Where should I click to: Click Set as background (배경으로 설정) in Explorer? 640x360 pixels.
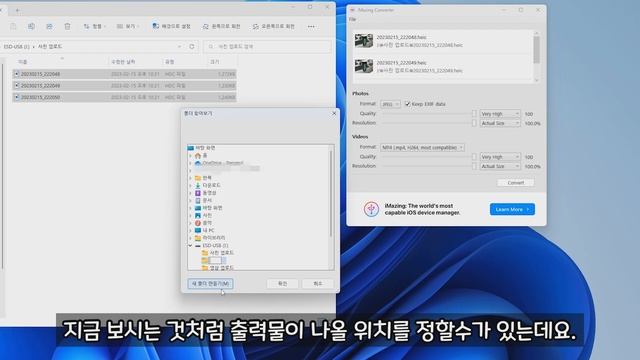coord(171,26)
